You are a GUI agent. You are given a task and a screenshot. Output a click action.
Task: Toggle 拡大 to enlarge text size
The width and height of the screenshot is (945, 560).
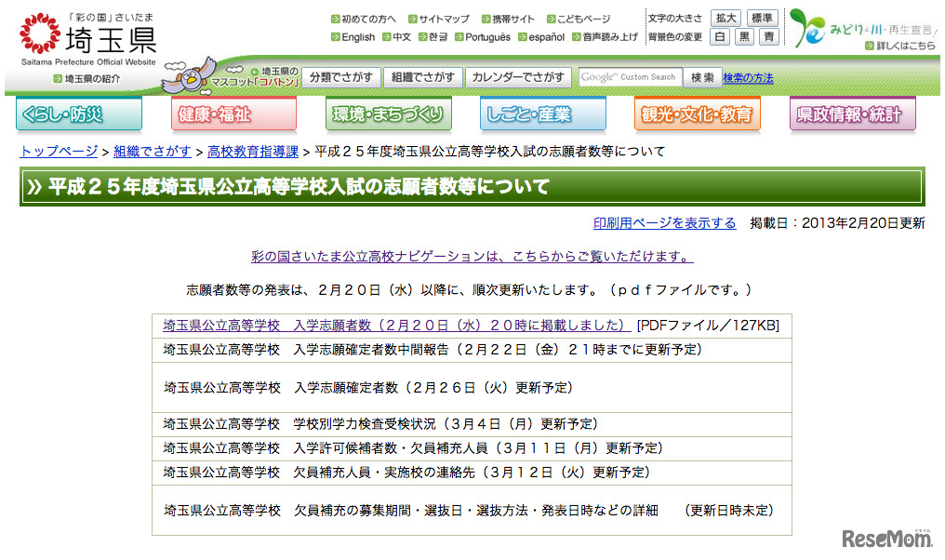725,17
